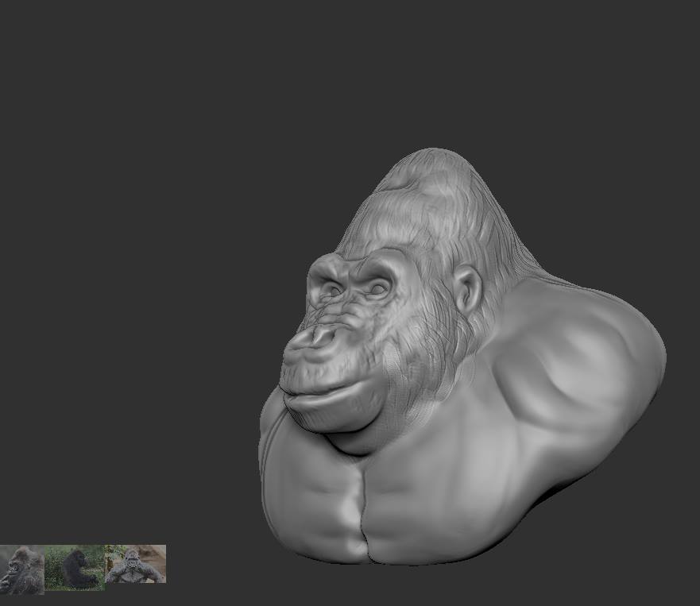The image size is (700, 606).
Task: Open the leftmost gray gorilla reference thumbnail
Action: pos(21,569)
